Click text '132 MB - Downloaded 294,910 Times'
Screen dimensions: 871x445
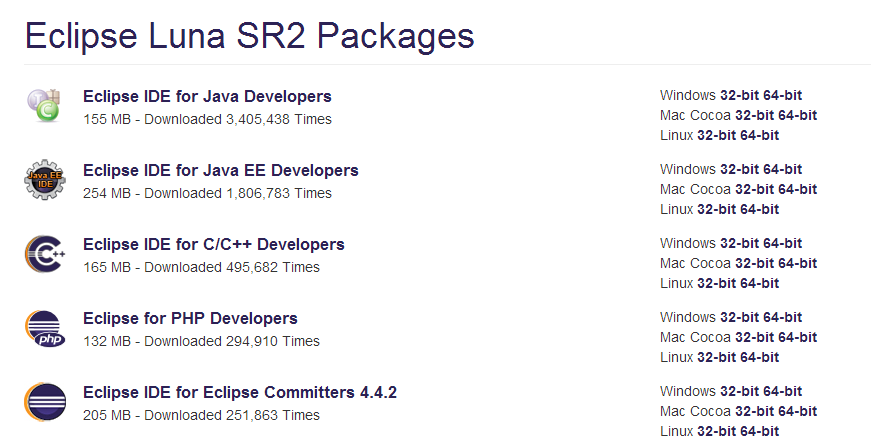pyautogui.click(x=202, y=341)
